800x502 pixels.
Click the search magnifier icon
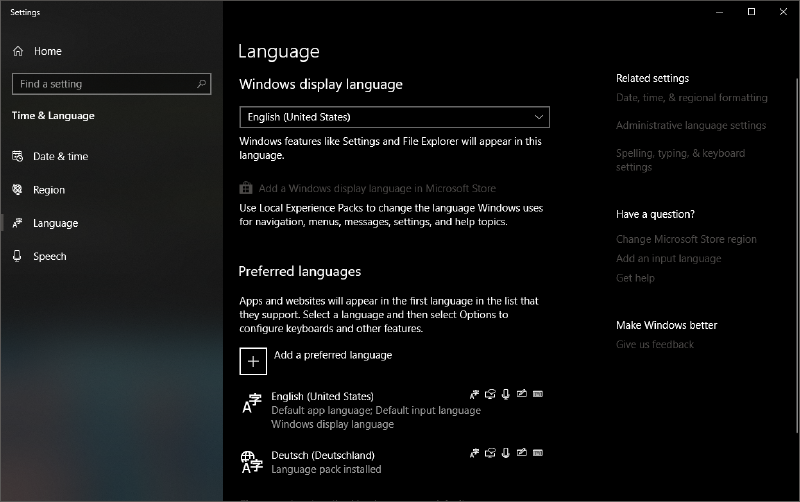(202, 84)
